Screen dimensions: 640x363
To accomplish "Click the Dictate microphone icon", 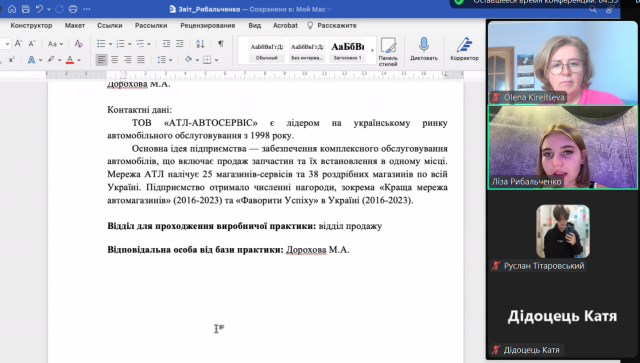I will (x=424, y=45).
